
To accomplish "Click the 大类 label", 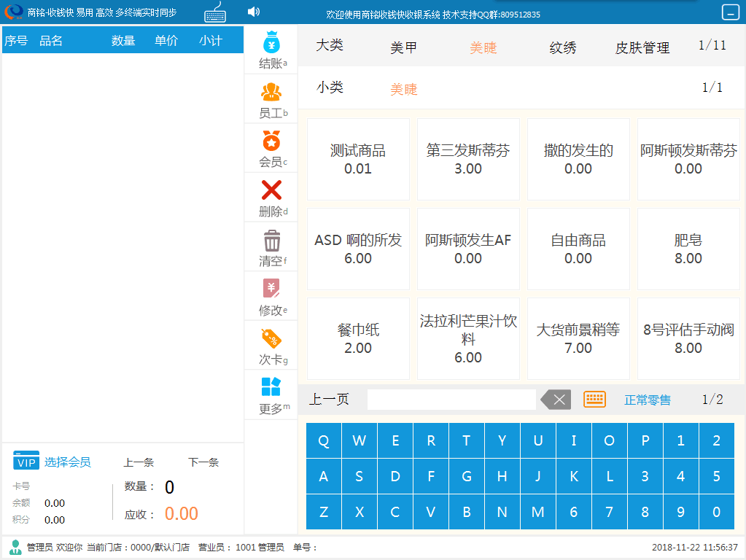I will [329, 45].
